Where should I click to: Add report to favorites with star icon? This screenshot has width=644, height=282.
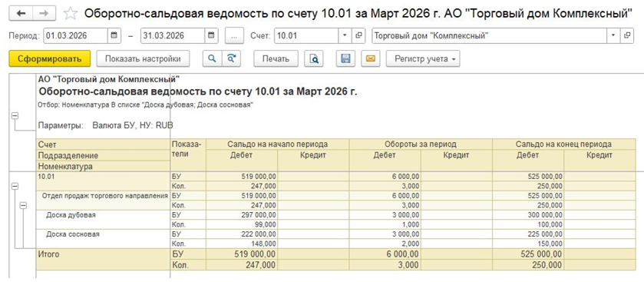point(70,14)
